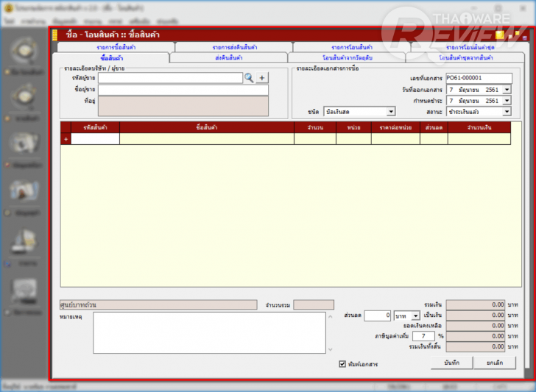Select the โอนสินค้าจากวัตถุดิบ tab

click(x=348, y=57)
